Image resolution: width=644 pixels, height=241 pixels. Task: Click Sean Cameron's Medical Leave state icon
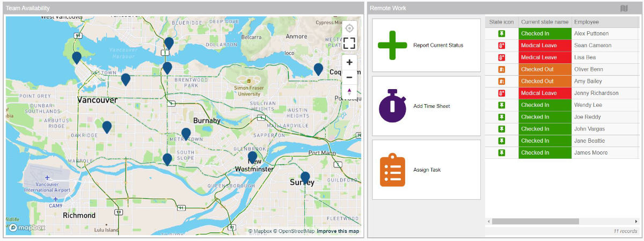click(x=502, y=46)
